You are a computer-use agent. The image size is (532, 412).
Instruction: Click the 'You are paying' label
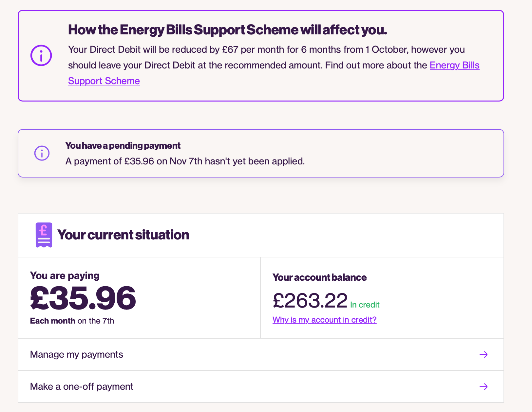65,275
